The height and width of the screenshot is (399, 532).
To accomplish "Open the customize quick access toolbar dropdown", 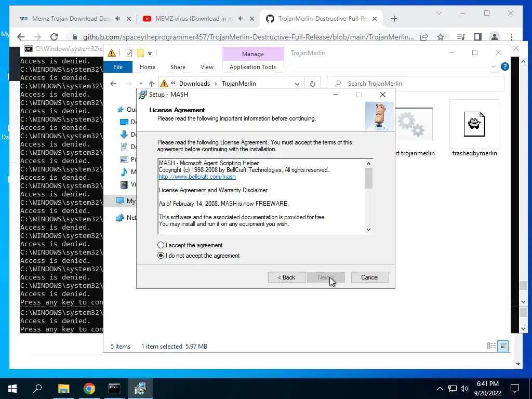I will [150, 54].
